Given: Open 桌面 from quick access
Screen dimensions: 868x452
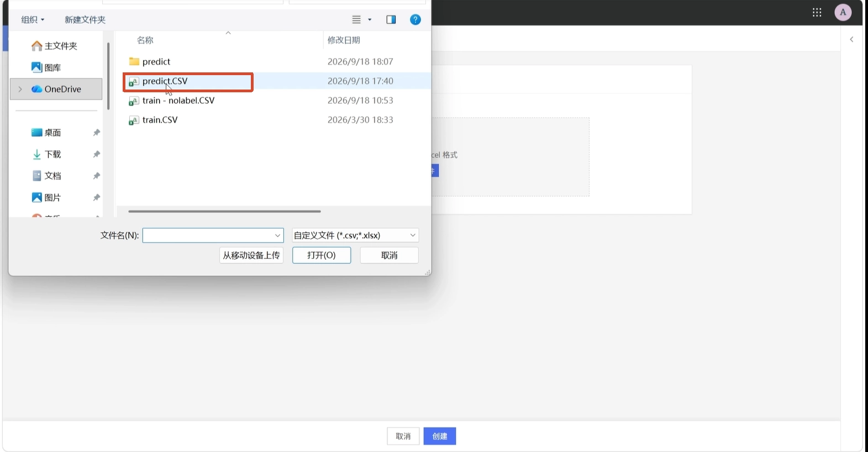Looking at the screenshot, I should pos(46,133).
